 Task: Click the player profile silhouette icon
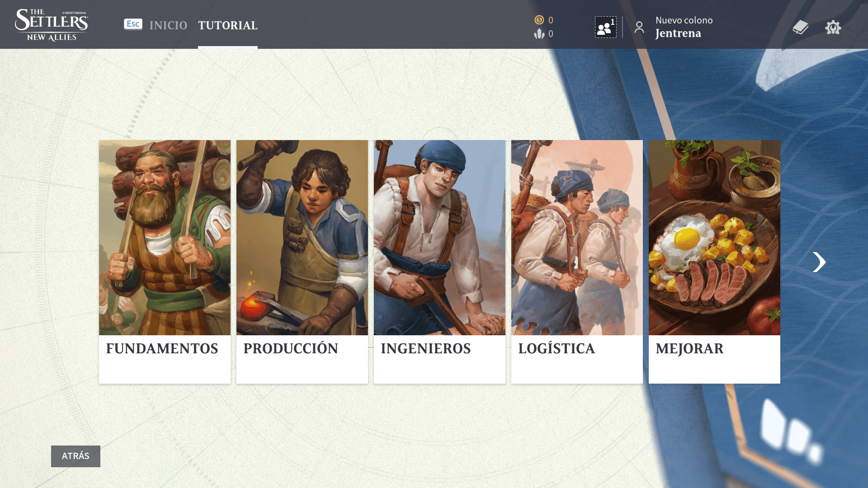(639, 27)
